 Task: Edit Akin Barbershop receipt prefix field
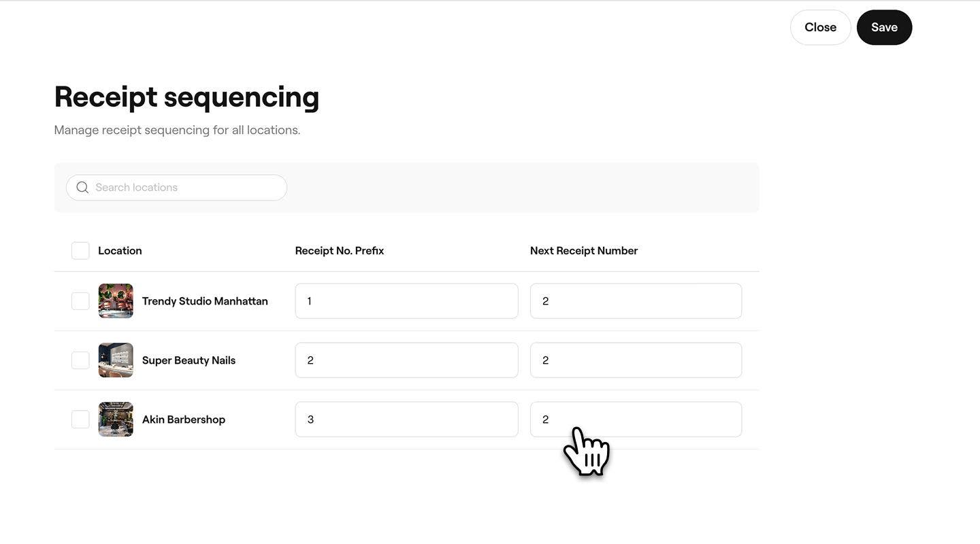click(406, 420)
